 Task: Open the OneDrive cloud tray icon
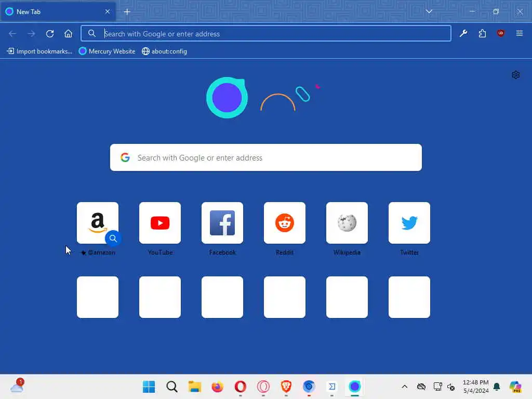[x=421, y=387]
